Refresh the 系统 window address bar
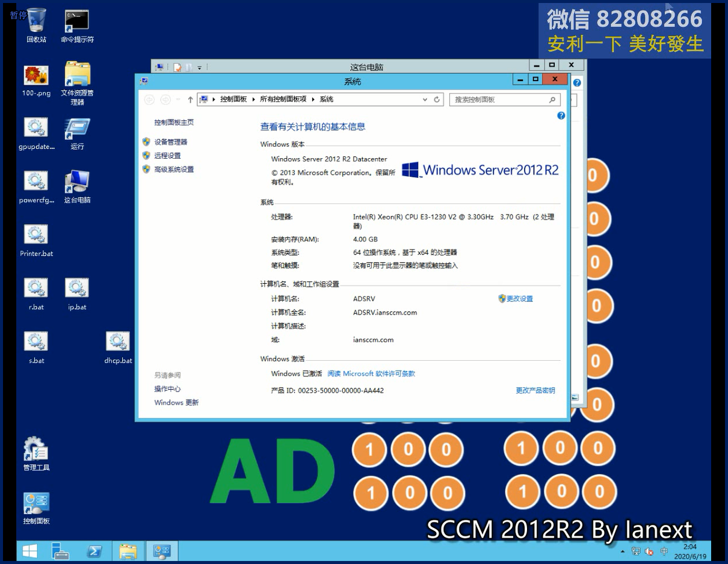Screen dimensions: 728x564 (x=437, y=100)
